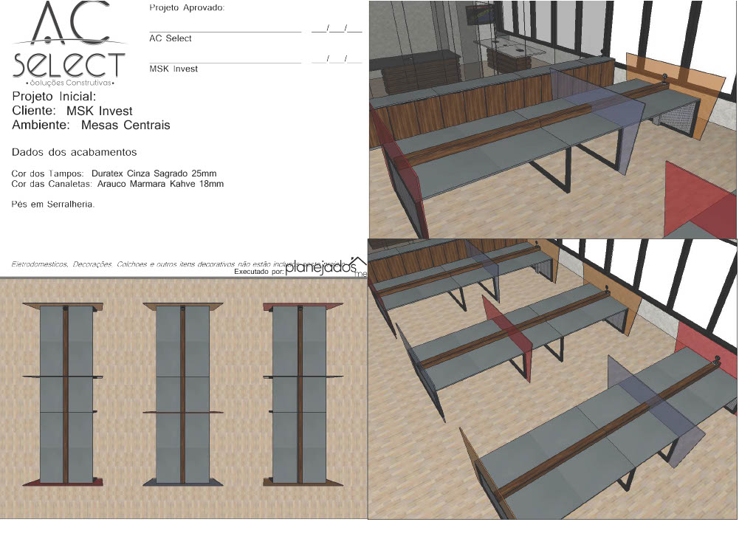756x536 pixels.
Task: Click the MSK Invest signature line
Action: (x=225, y=63)
